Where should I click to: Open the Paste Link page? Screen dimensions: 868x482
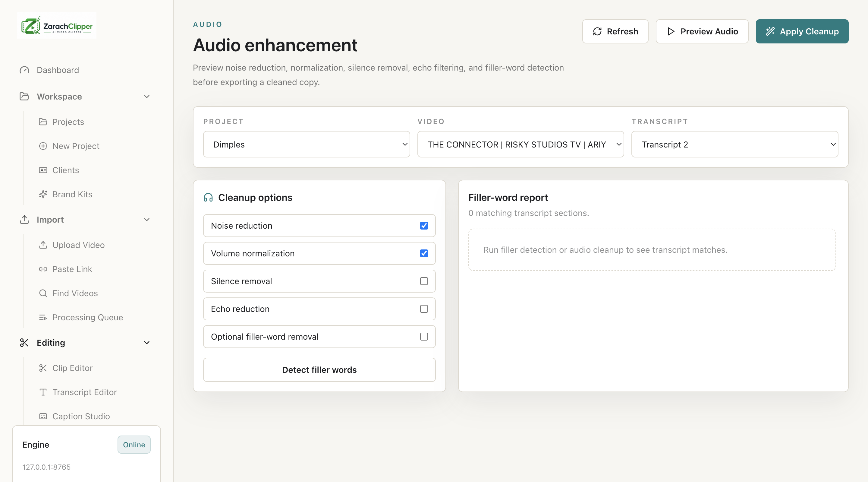coord(72,269)
